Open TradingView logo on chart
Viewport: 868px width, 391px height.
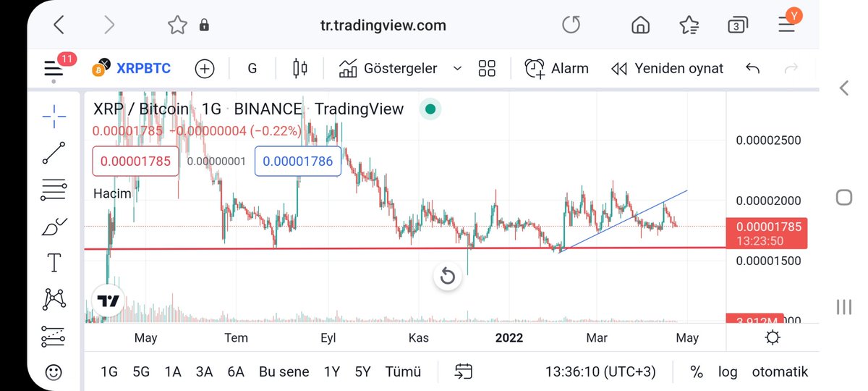tap(109, 300)
